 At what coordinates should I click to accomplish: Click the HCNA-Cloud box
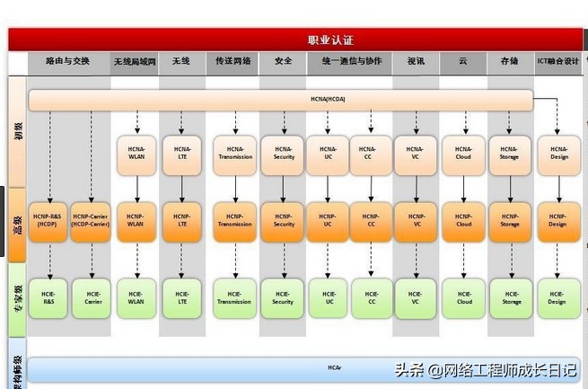pos(463,155)
